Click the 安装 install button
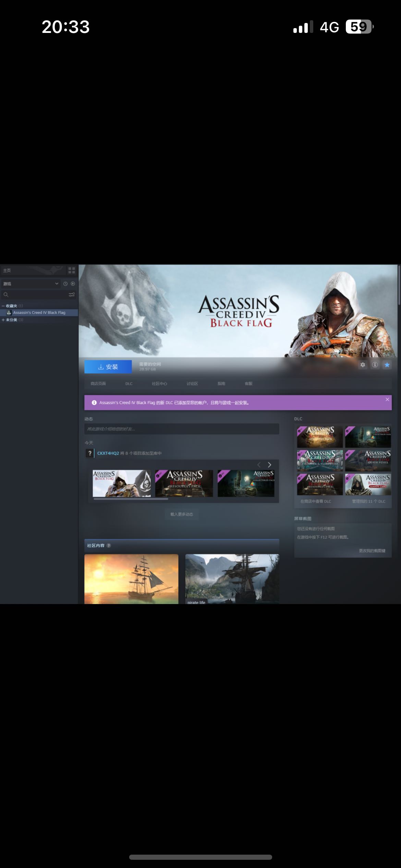This screenshot has height=868, width=401. [x=108, y=366]
